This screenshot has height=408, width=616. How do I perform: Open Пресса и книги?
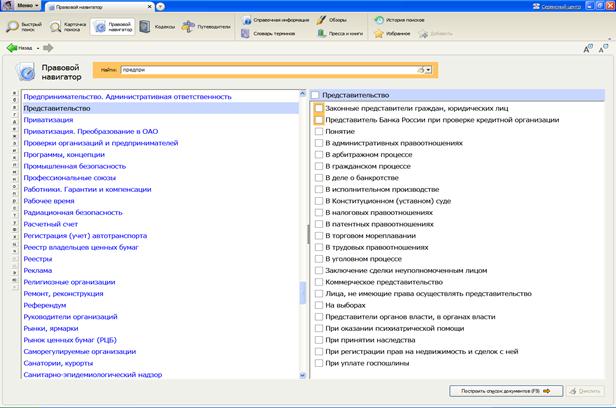(340, 34)
